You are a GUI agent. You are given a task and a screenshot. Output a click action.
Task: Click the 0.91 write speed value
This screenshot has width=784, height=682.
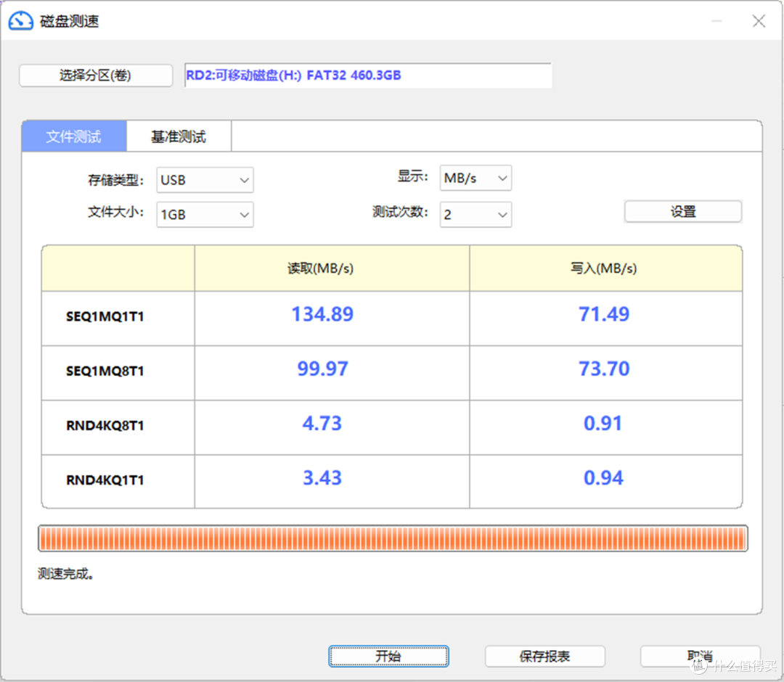(603, 423)
